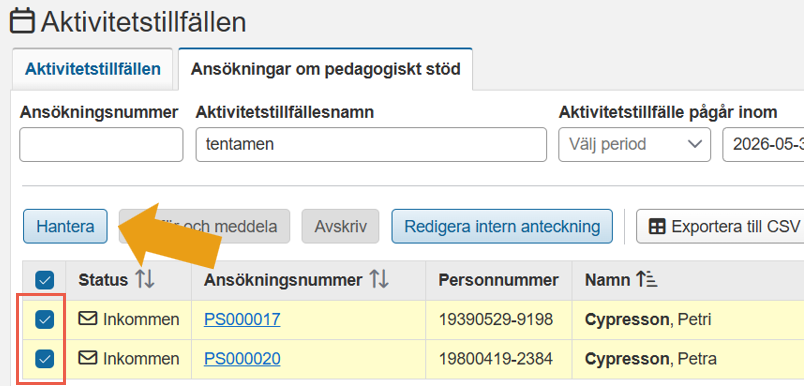Click Redigera intern anteckning button
Image resolution: width=804 pixels, height=386 pixels.
[x=502, y=226]
